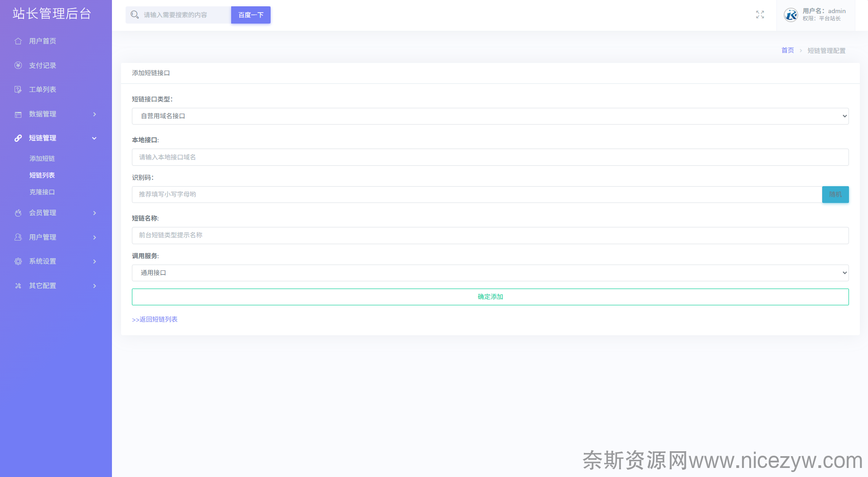Follow the >>返回短链列表 link
The height and width of the screenshot is (477, 868).
point(155,319)
